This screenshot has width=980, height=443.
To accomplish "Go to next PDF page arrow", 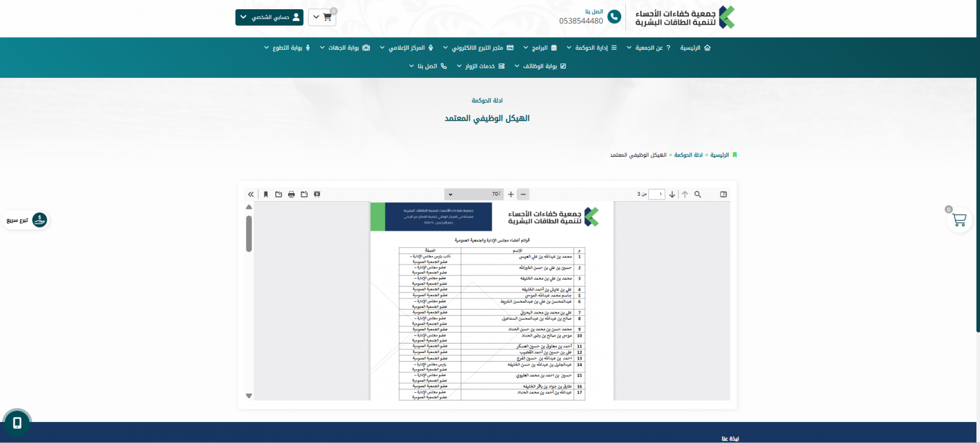I will point(672,194).
